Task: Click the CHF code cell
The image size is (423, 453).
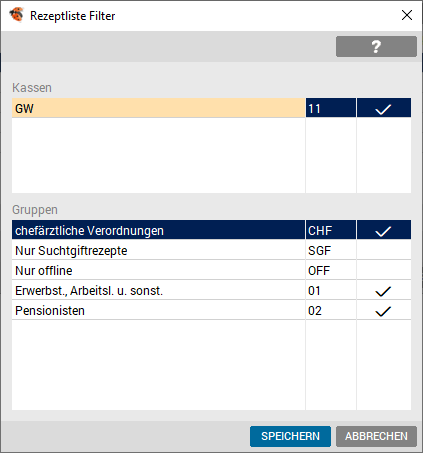Action: pyautogui.click(x=331, y=230)
